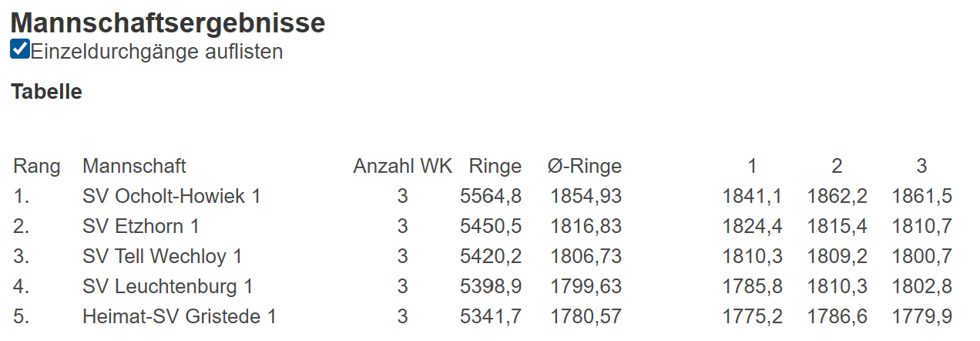Select the Mannschaft column header
Viewport: 980px width, 341px height.
[x=134, y=166]
